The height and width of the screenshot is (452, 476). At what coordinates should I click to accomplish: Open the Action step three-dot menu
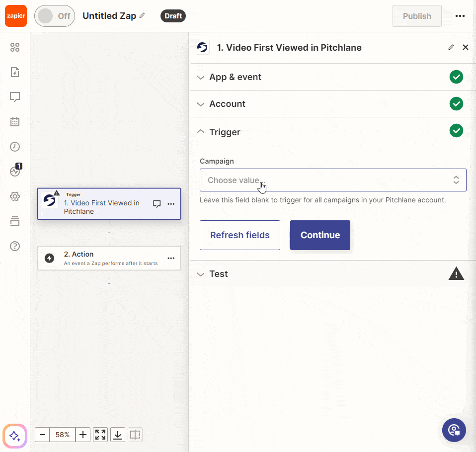tap(171, 258)
